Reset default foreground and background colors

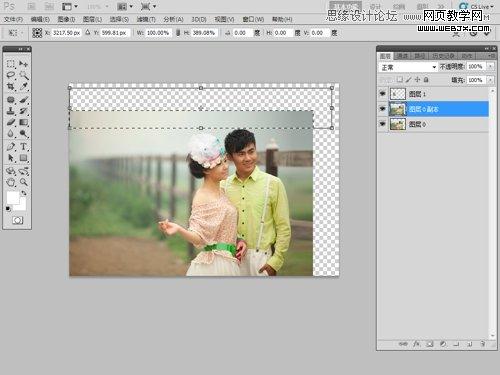[8, 209]
